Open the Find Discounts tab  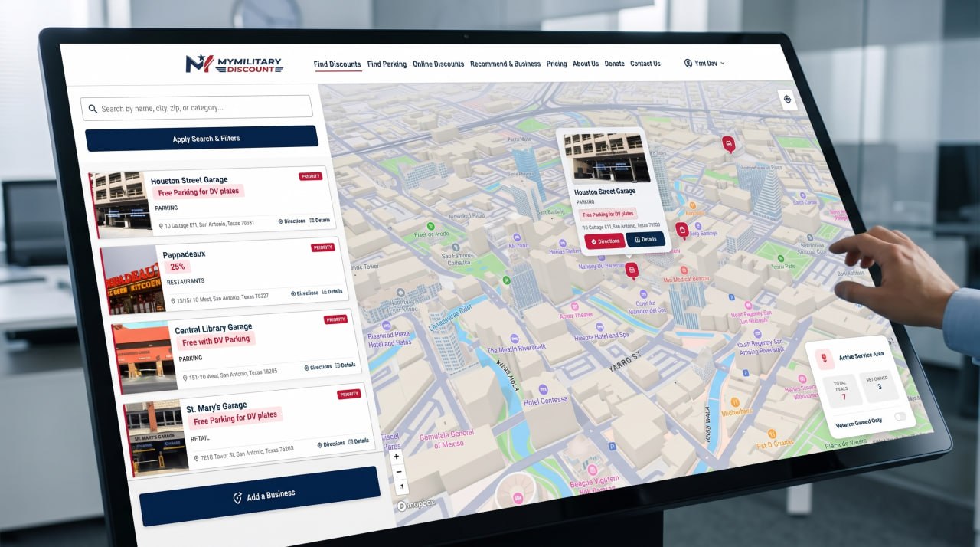pos(337,64)
